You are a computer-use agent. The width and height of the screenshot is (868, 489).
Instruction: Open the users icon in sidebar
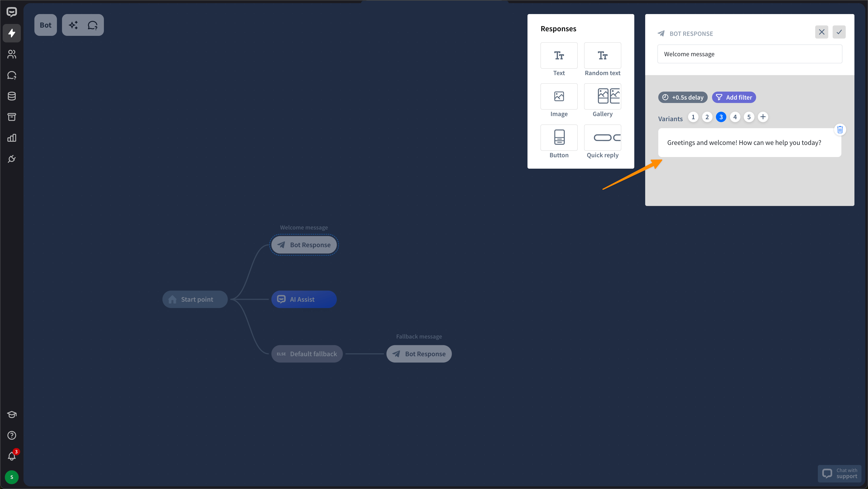point(12,54)
